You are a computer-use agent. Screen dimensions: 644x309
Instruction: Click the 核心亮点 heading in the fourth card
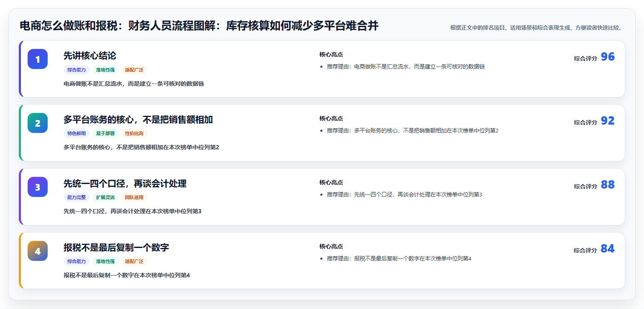331,246
